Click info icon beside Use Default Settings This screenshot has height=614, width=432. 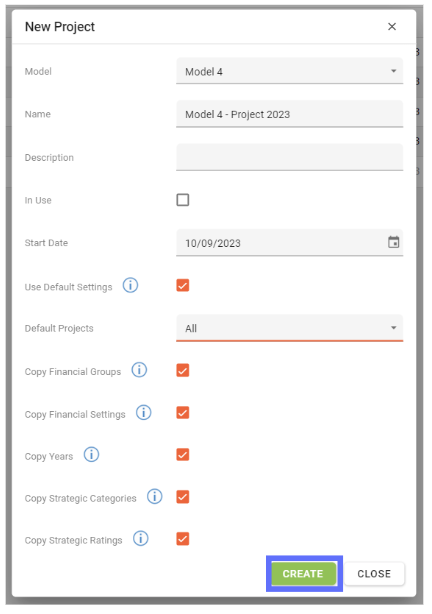point(130,285)
